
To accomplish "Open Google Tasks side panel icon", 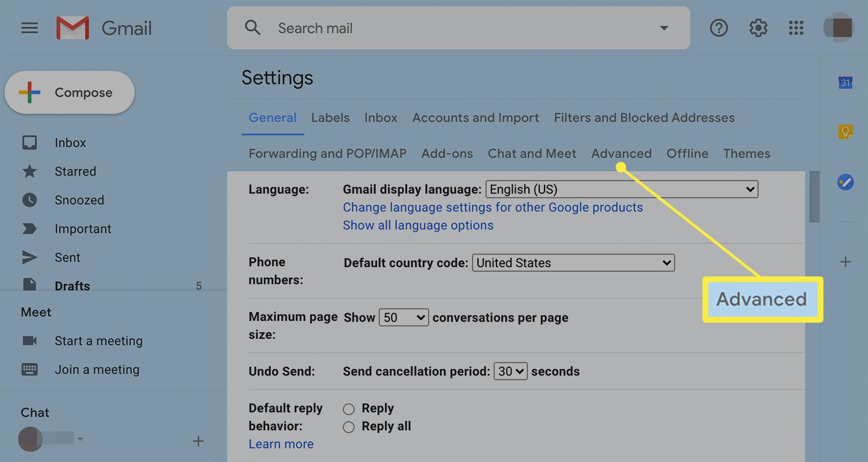I will pos(845,183).
